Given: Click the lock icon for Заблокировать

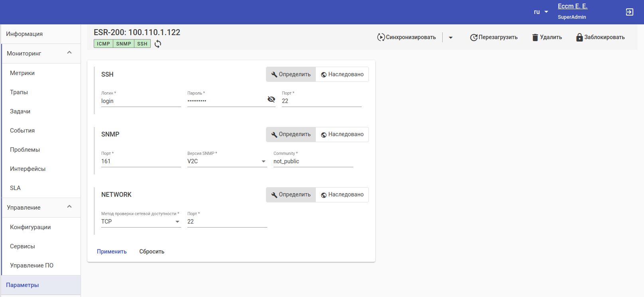Looking at the screenshot, I should click(x=580, y=37).
